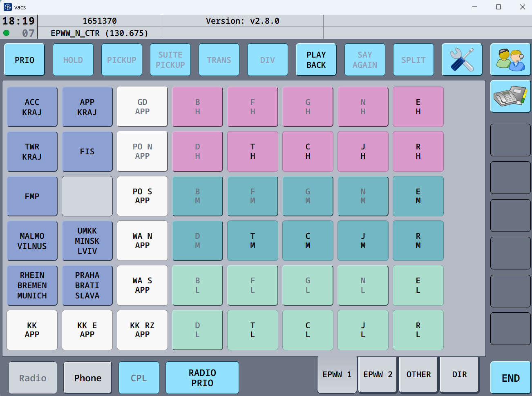
Task: Open the telephone dial pad icon
Action: coord(511,96)
